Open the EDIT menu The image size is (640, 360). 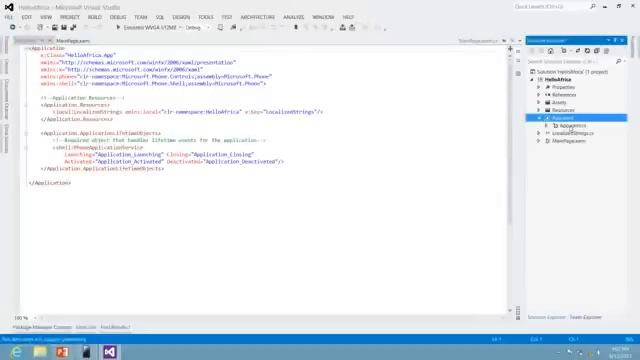tap(27, 17)
